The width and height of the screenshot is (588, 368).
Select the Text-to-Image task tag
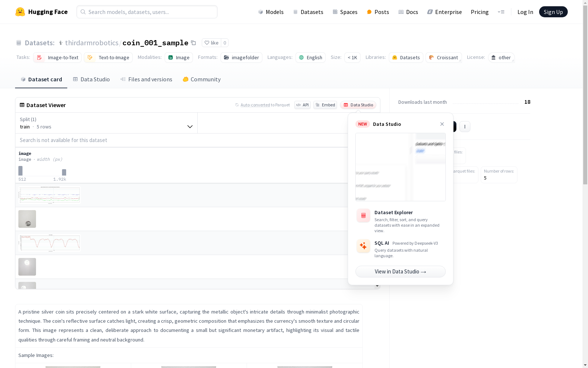(x=108, y=57)
